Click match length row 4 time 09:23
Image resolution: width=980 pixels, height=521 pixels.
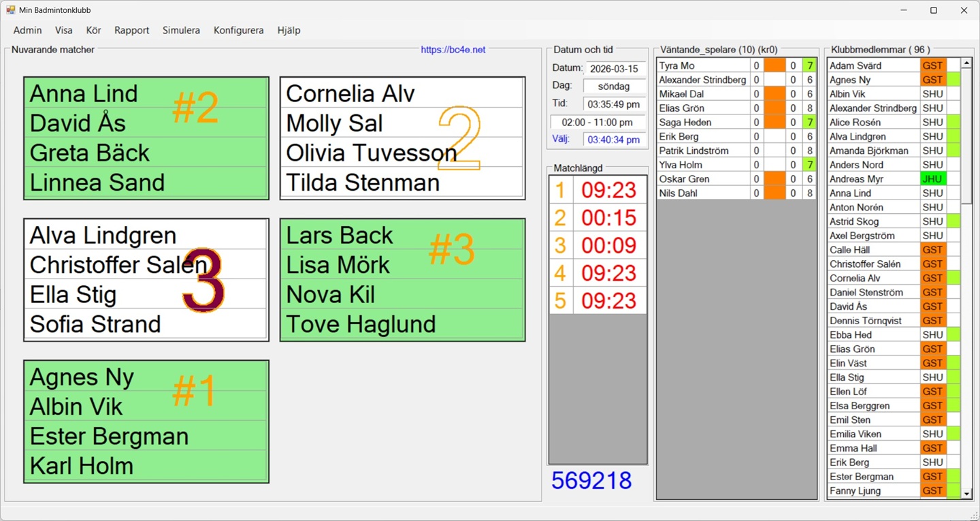pyautogui.click(x=609, y=273)
